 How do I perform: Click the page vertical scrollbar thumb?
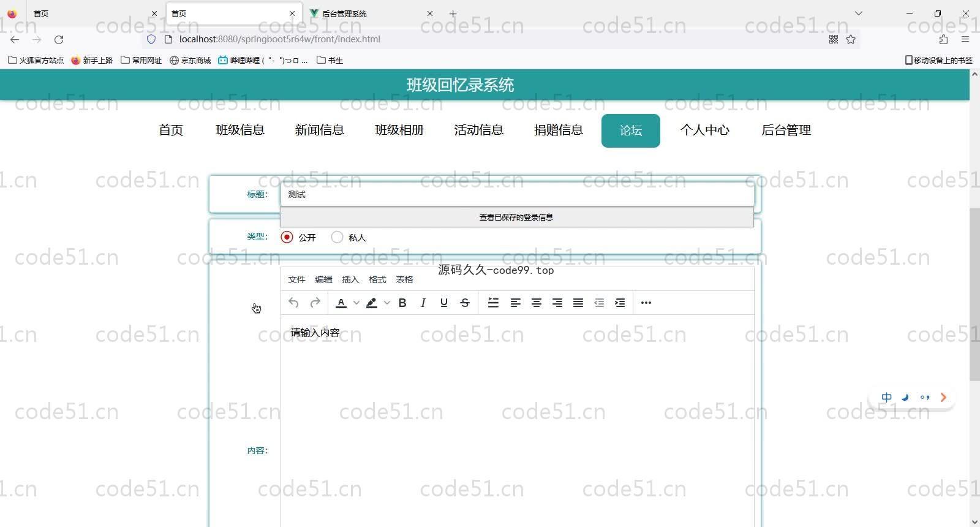(x=974, y=294)
